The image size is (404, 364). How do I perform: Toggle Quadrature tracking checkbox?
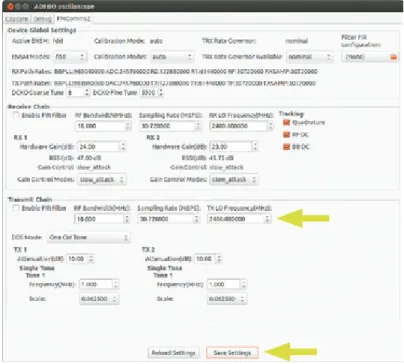click(x=286, y=122)
